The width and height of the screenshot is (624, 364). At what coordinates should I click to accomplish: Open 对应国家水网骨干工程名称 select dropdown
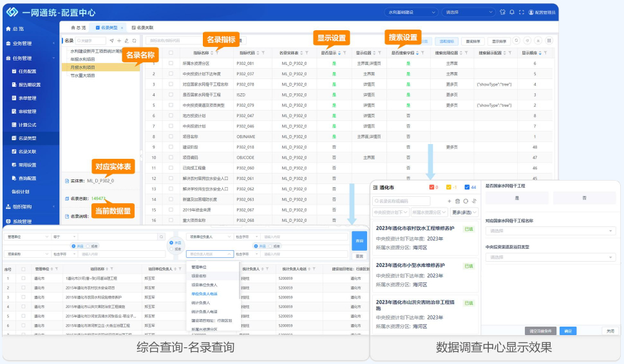click(x=551, y=230)
